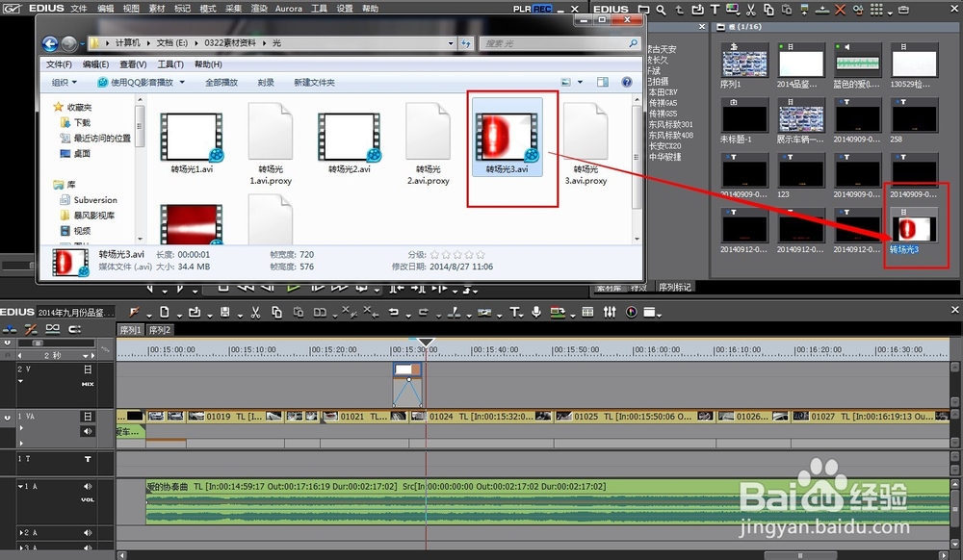Screen dimensions: 963x560
Task: Go up one folder level in bin
Action: 679,10
